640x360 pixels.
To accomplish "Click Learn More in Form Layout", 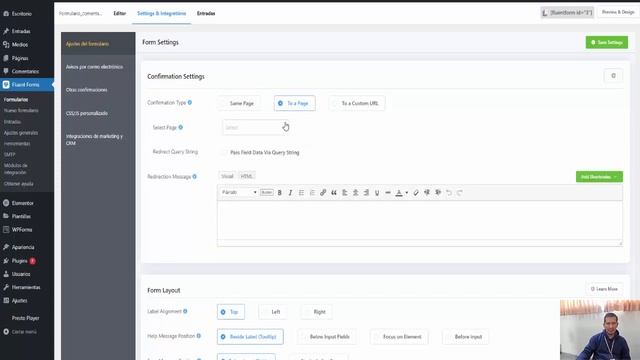I will [x=604, y=289].
